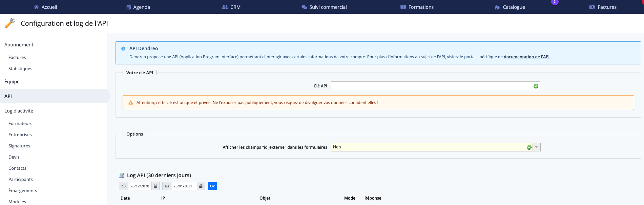
Task: Click the 'Options' section legend
Action: coord(135,134)
